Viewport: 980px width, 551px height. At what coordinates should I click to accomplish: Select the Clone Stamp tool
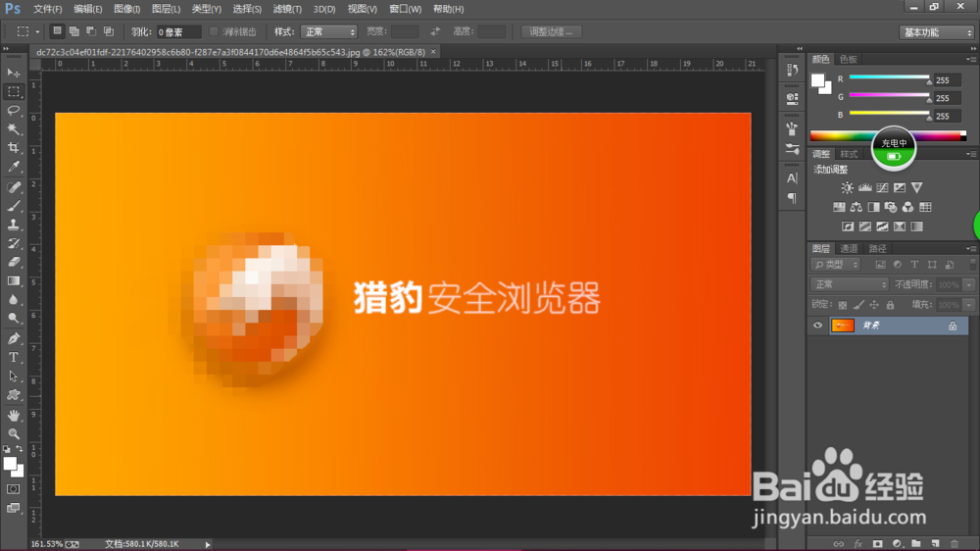pyautogui.click(x=13, y=225)
